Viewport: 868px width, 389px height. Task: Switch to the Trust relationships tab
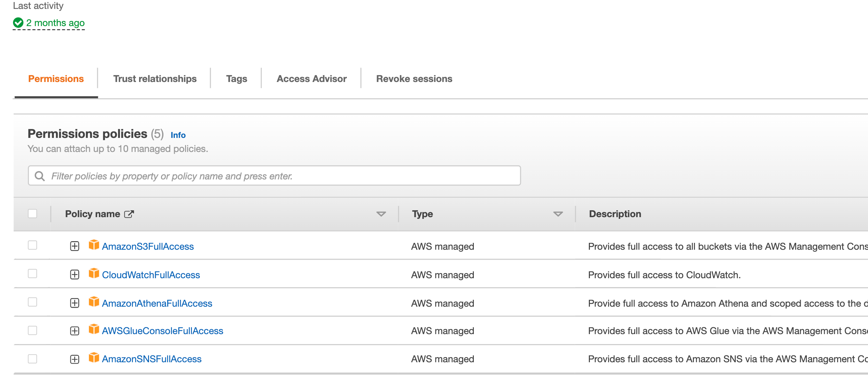coord(155,79)
